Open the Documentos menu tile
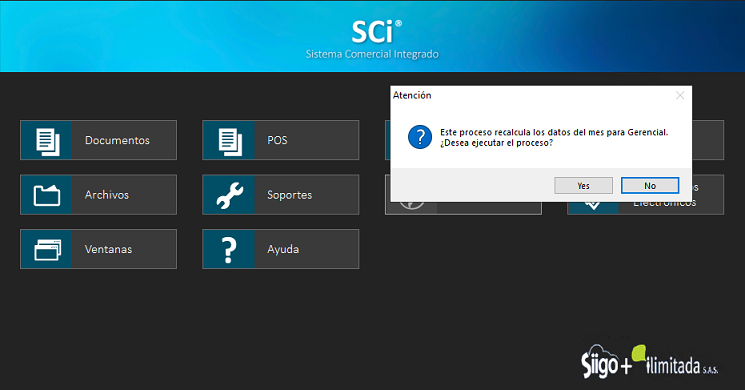The width and height of the screenshot is (745, 390). pos(98,140)
